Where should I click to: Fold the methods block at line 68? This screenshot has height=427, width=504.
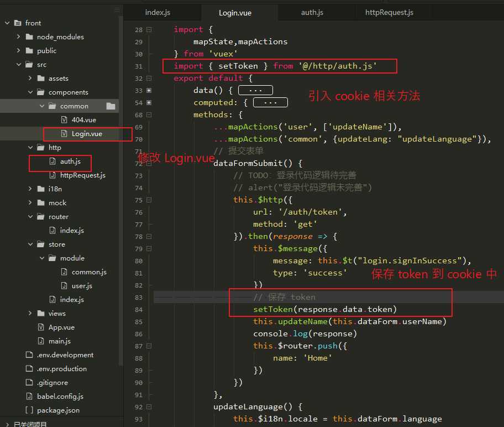pos(149,115)
